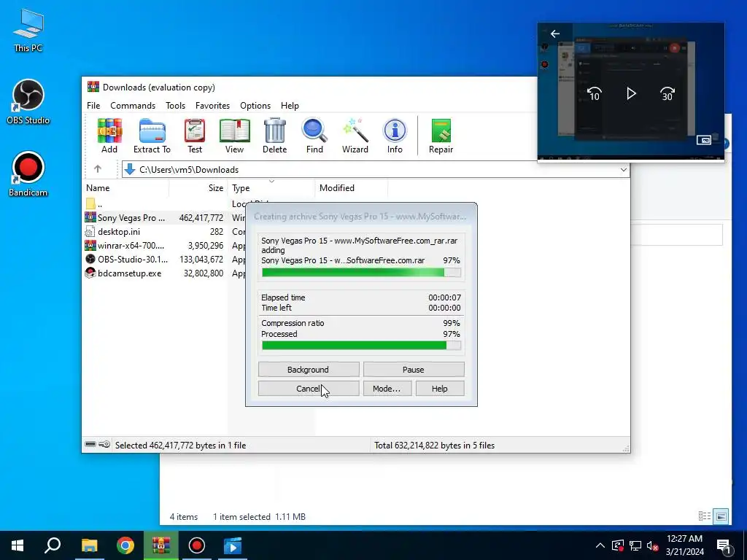Image resolution: width=747 pixels, height=560 pixels.
Task: Play the video in the mini player
Action: [631, 93]
